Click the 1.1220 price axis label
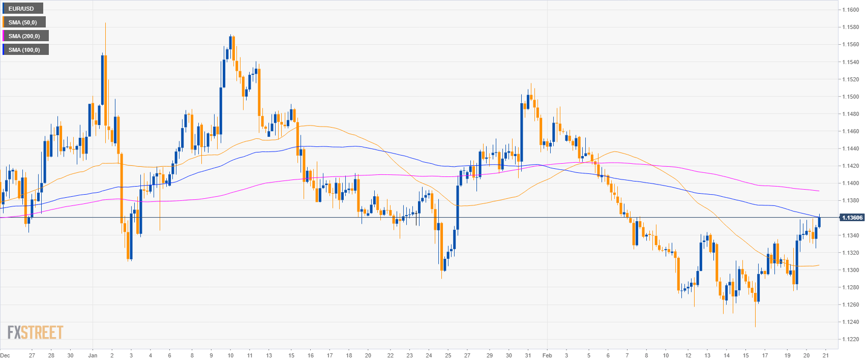Screen dimensions: 868x362 point(850,339)
